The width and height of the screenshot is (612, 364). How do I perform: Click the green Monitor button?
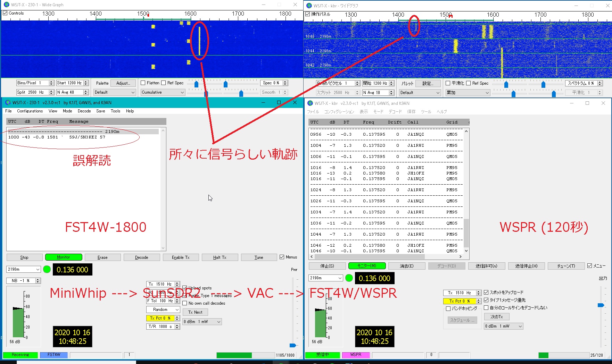click(64, 257)
